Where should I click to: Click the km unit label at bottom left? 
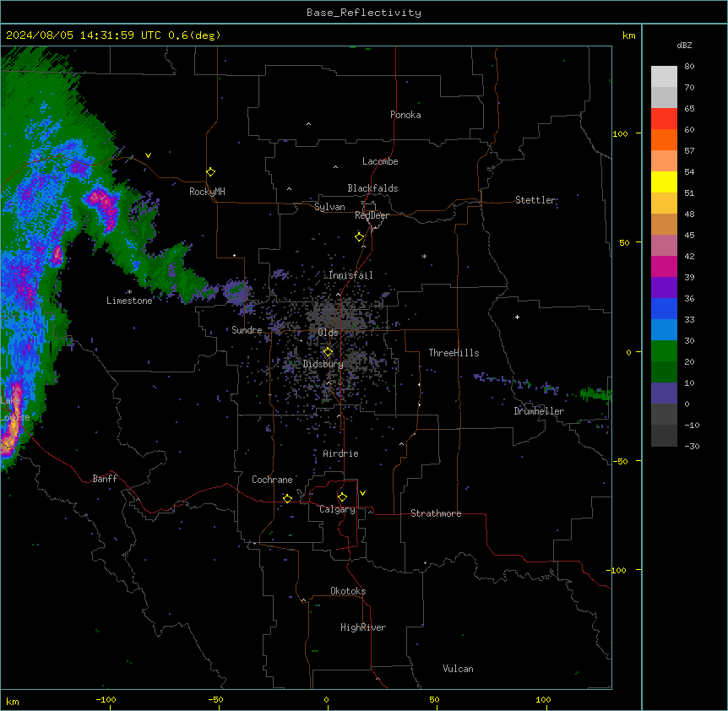(x=13, y=701)
